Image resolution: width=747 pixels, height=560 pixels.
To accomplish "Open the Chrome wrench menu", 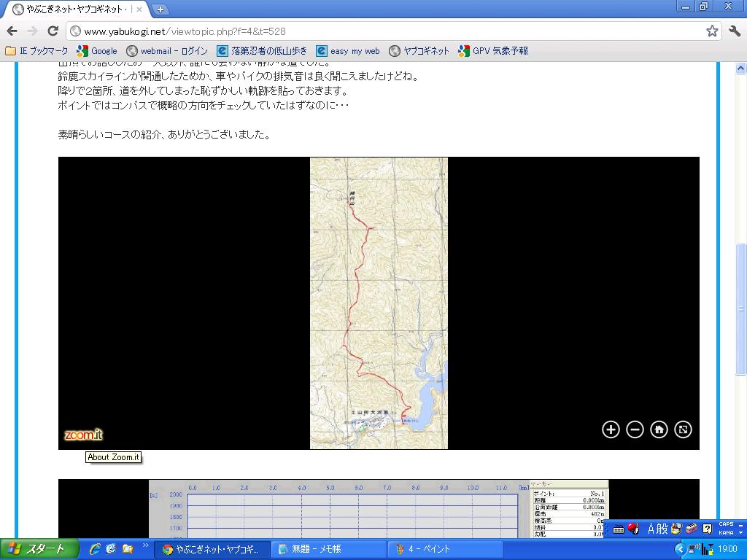I will 735,31.
